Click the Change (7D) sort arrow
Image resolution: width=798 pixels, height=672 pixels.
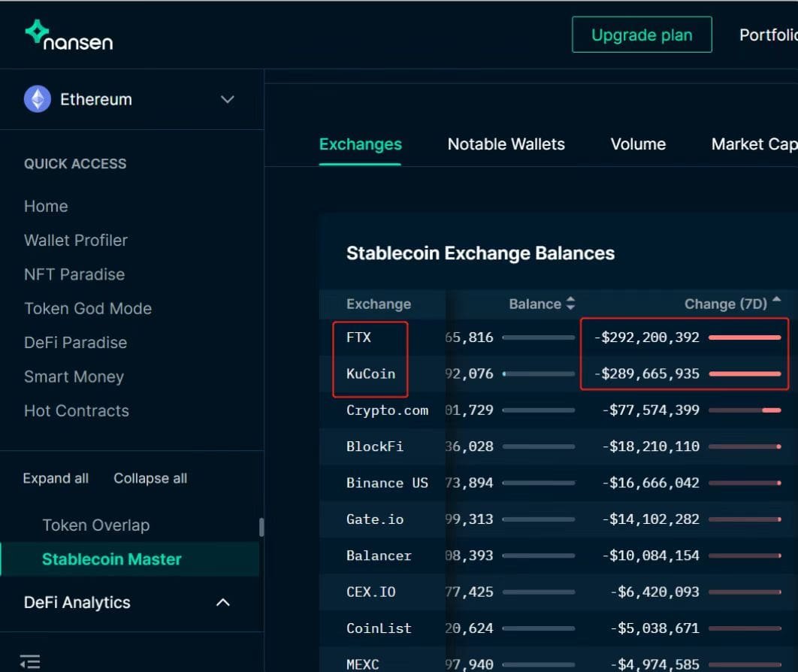pyautogui.click(x=777, y=301)
